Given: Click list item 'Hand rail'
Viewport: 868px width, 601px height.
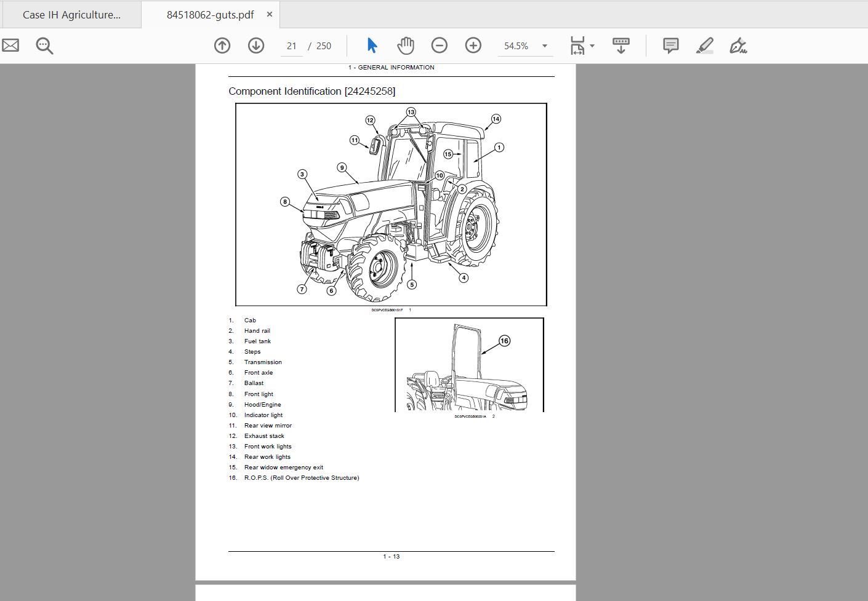Looking at the screenshot, I should [x=257, y=331].
